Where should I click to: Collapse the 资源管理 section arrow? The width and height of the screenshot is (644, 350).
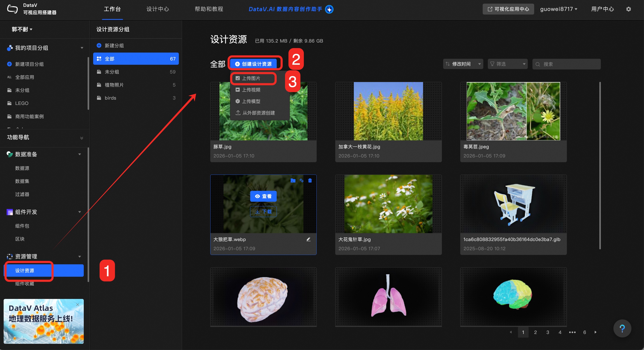tap(79, 256)
